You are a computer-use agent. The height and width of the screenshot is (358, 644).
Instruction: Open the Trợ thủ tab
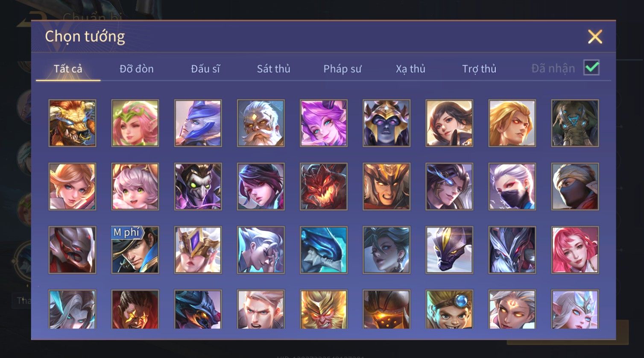tap(479, 69)
